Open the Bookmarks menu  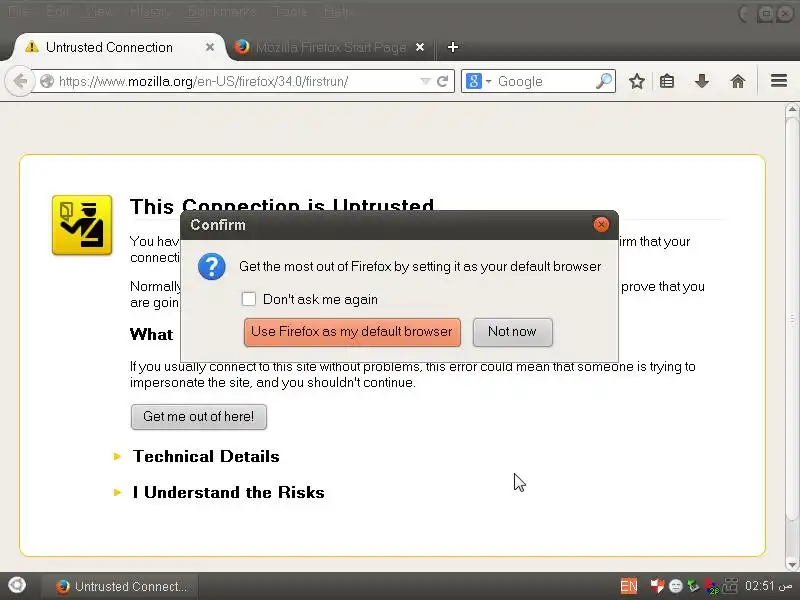[222, 12]
